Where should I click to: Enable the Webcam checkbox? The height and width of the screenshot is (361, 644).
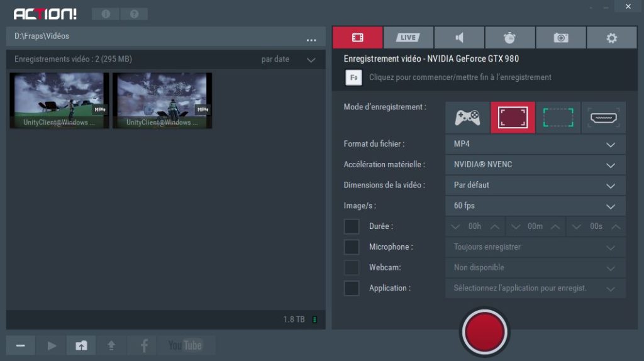point(352,267)
